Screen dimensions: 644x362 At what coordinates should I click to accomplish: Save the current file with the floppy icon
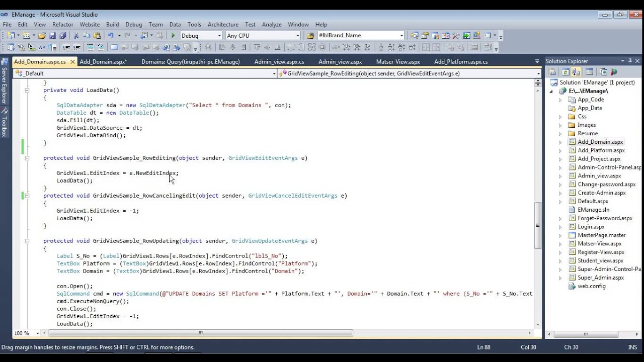point(53,36)
